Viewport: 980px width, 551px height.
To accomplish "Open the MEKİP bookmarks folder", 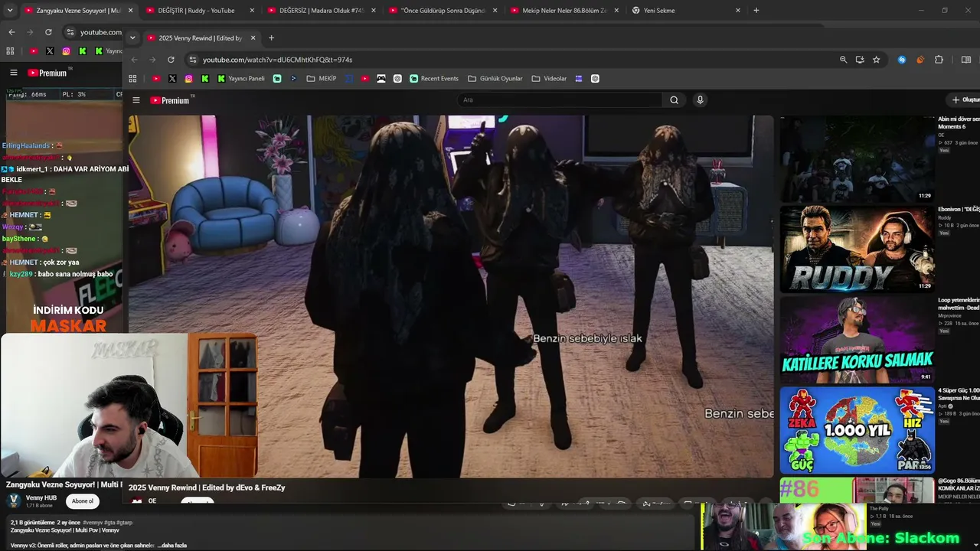I will pyautogui.click(x=322, y=79).
